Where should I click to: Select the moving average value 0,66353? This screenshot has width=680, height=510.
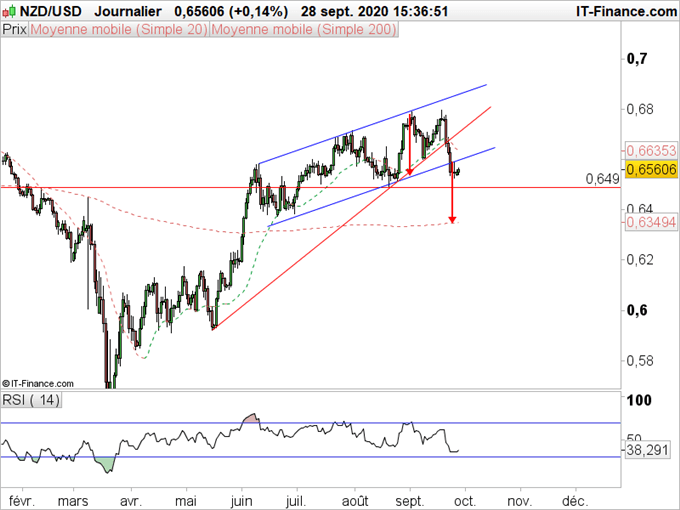click(x=651, y=150)
